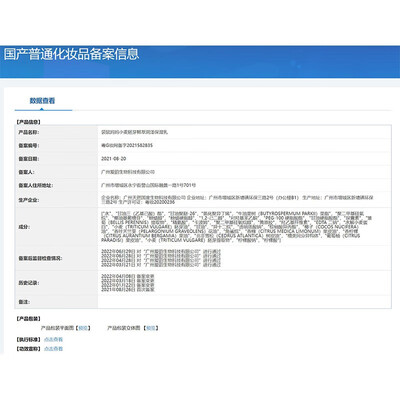
Task: Click the 预览 link for 产品包装平面图
Action: point(83,328)
